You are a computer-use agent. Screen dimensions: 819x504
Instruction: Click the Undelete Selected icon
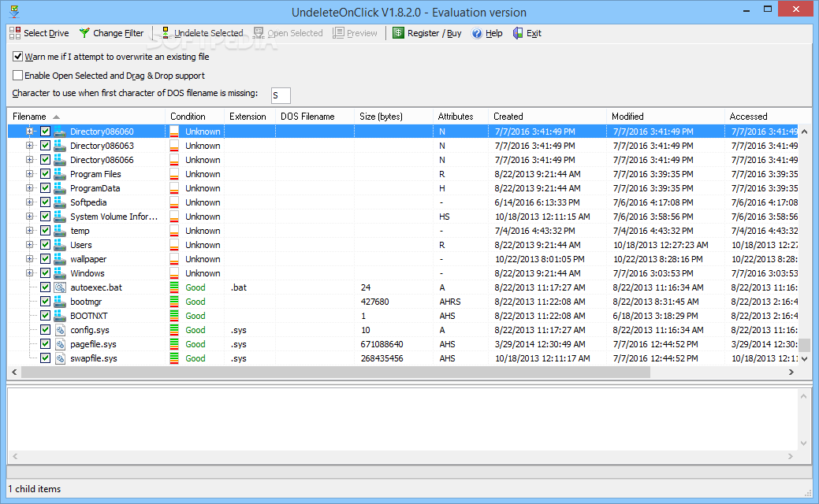165,33
